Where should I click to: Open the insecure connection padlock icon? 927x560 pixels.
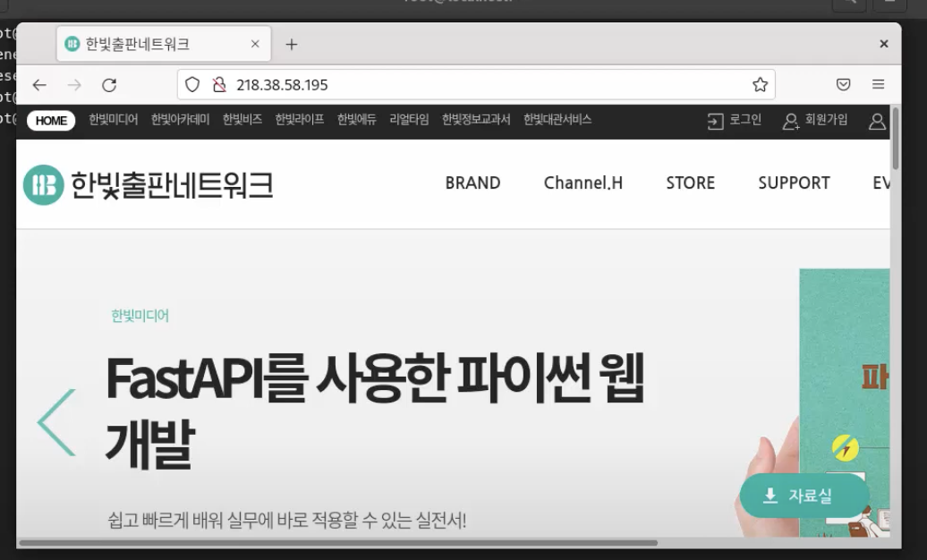(x=219, y=85)
